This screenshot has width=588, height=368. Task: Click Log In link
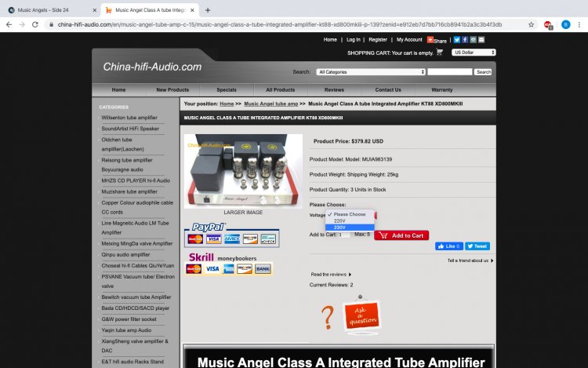(x=354, y=39)
